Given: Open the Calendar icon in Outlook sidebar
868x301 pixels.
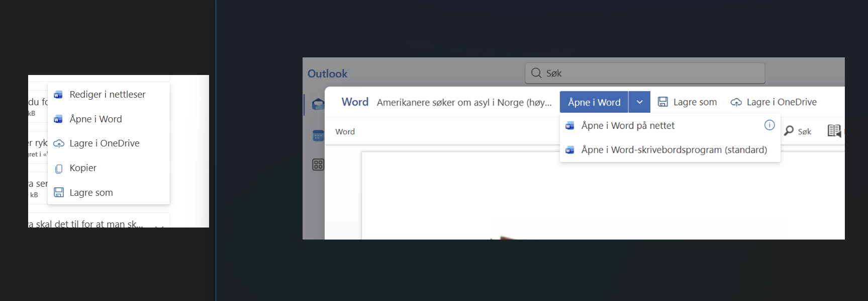Looking at the screenshot, I should point(318,135).
